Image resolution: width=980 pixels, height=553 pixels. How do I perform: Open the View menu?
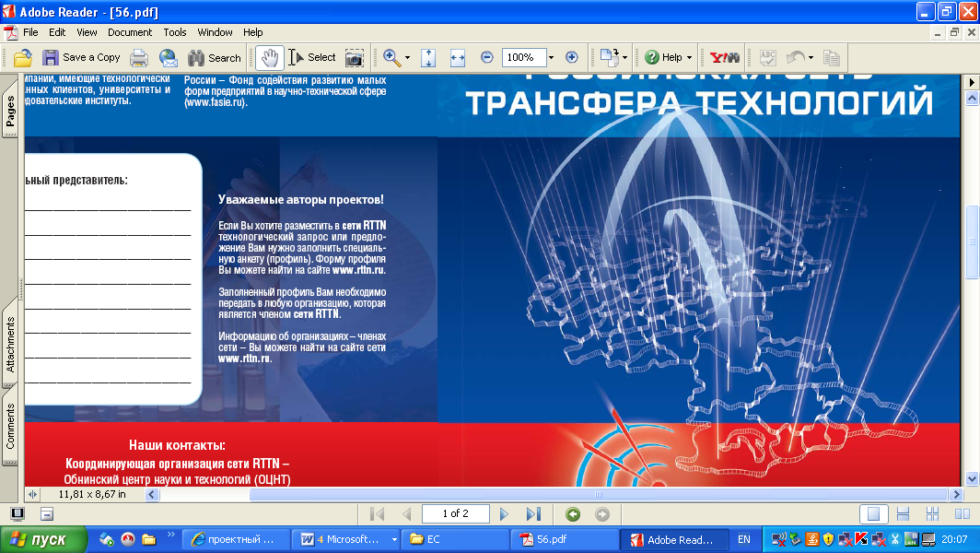[87, 32]
